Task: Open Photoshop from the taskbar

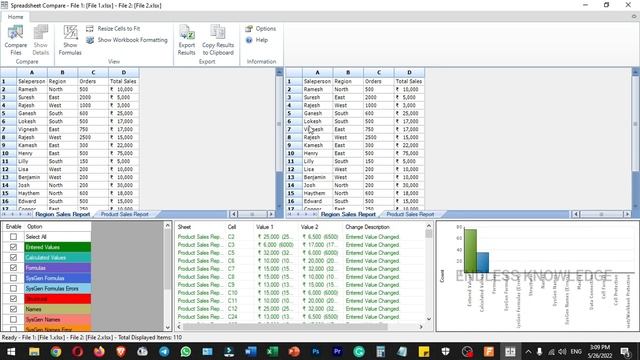Action: (x=316, y=351)
